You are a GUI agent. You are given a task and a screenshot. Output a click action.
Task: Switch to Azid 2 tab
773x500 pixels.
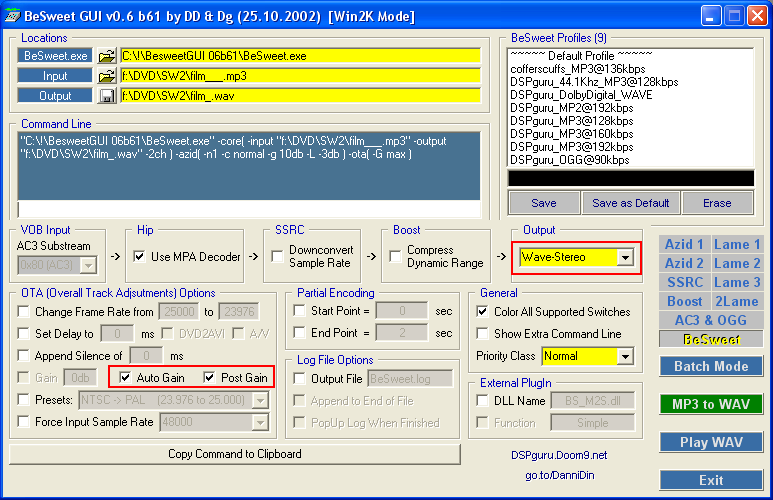[x=684, y=263]
